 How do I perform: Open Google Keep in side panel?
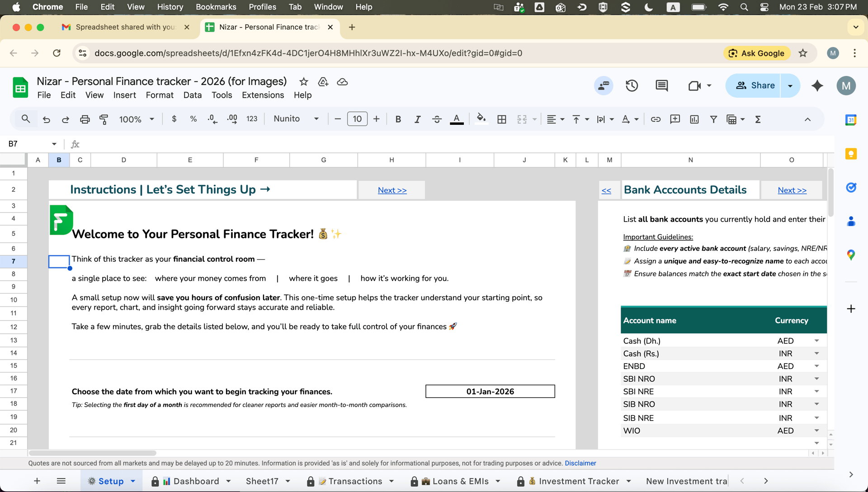pyautogui.click(x=851, y=154)
